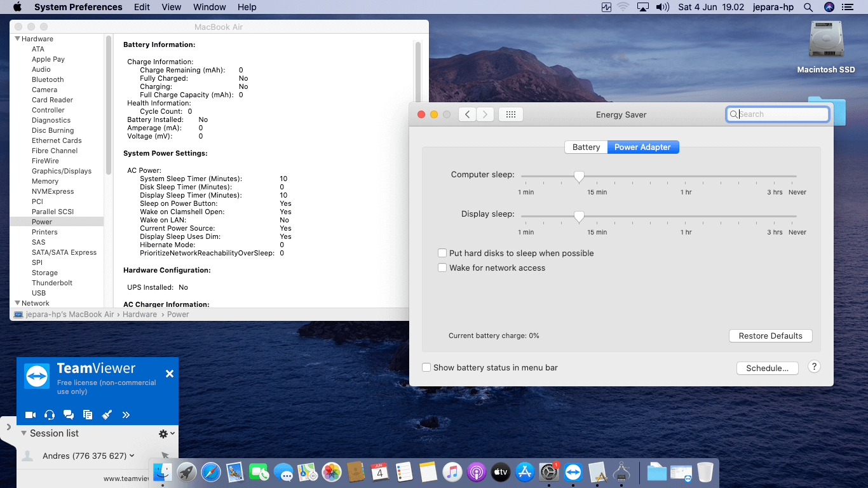Close the TeamViewer panel with X
The width and height of the screenshot is (868, 488).
point(170,374)
